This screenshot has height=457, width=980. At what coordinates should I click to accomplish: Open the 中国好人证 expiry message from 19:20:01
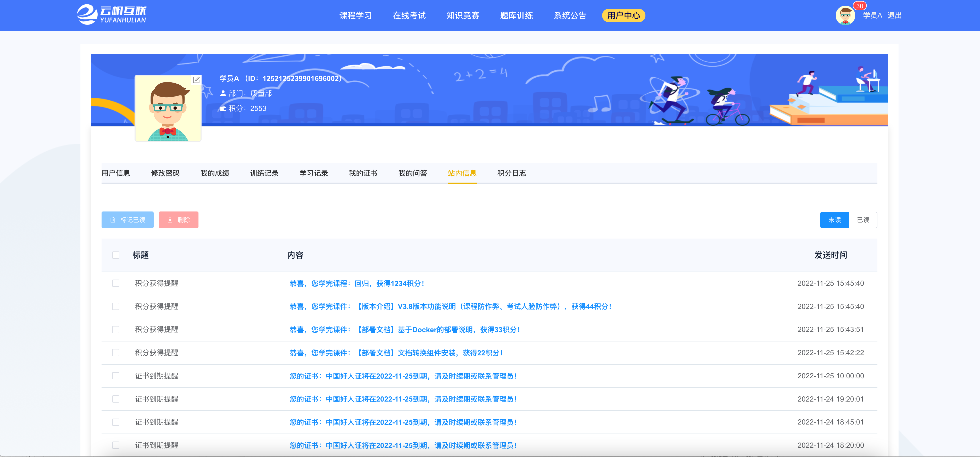[403, 399]
